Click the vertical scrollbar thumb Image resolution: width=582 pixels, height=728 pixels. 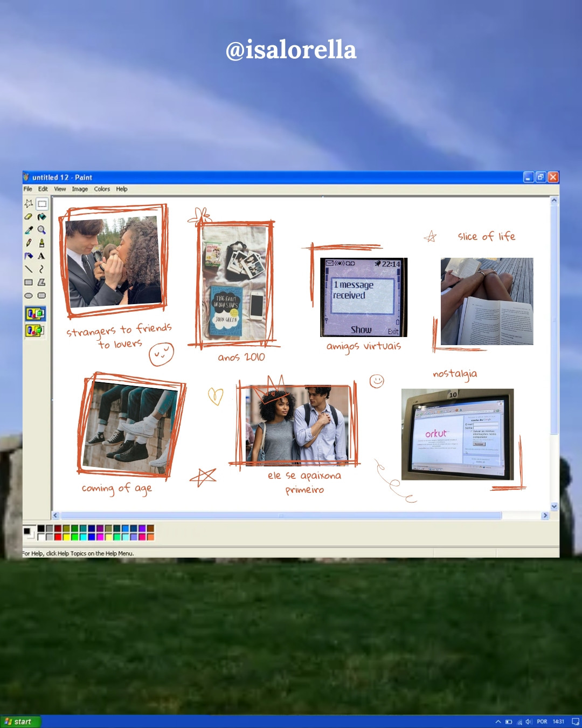554,319
